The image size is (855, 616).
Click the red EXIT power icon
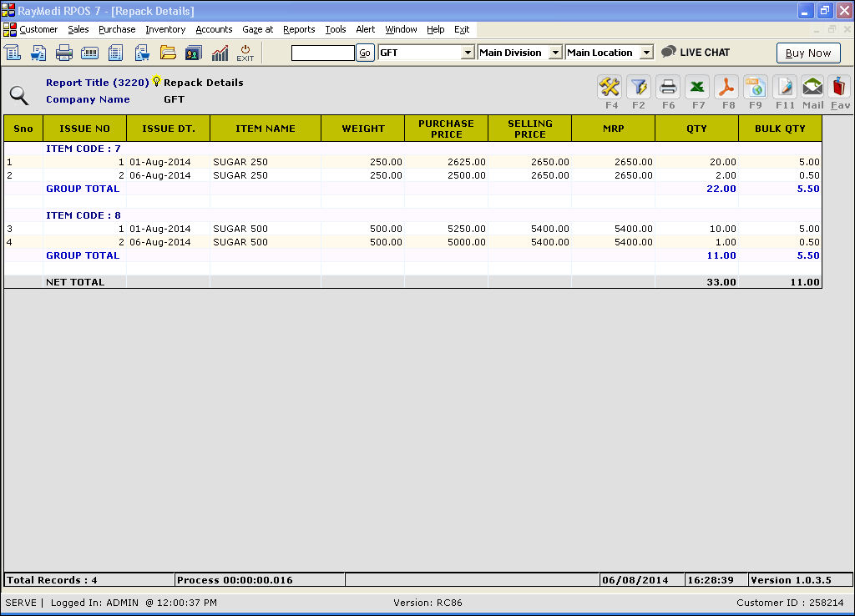point(245,53)
